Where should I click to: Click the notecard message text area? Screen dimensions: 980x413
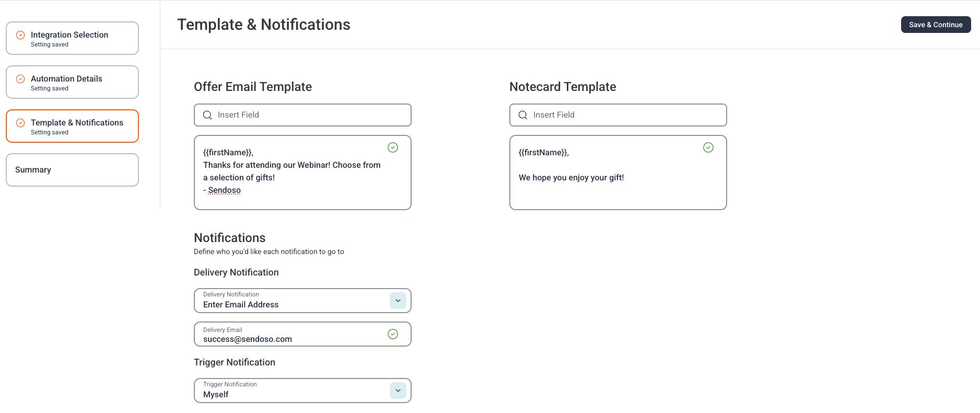point(618,173)
